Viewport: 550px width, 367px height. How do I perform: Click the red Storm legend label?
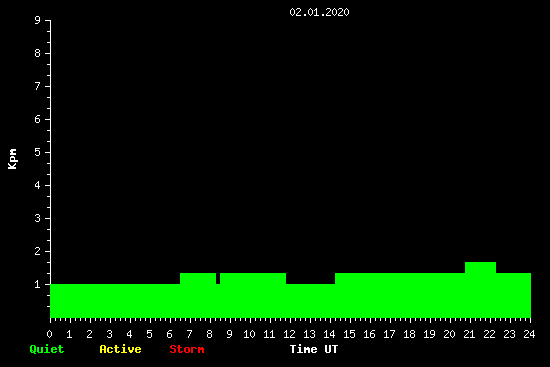(x=187, y=349)
